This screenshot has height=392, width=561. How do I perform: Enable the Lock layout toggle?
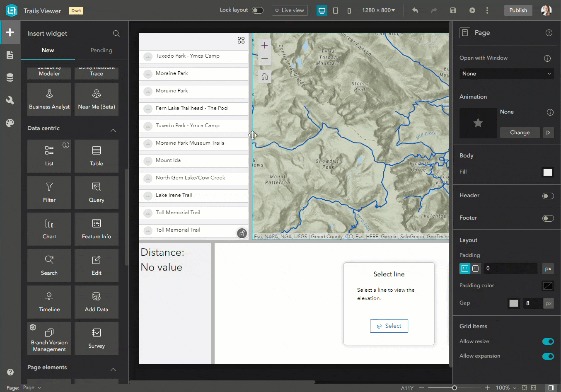257,9
